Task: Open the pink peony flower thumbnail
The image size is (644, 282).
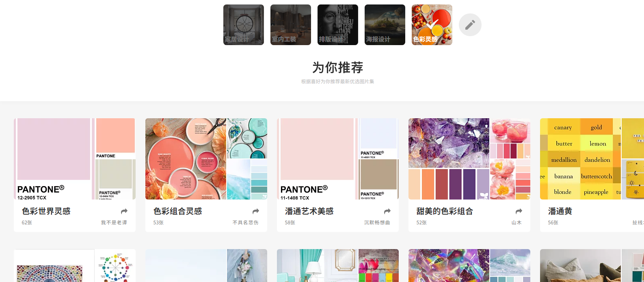Action: coord(510,180)
